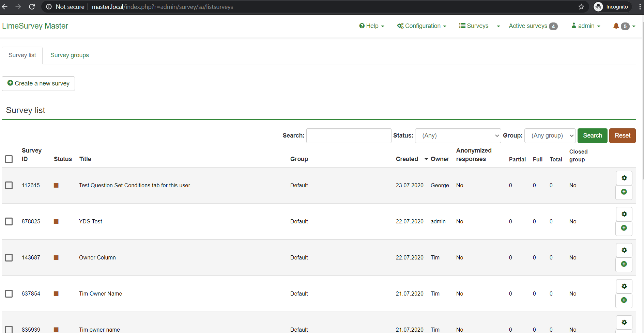The width and height of the screenshot is (644, 333).
Task: Click the browser reload icon
Action: tap(32, 7)
